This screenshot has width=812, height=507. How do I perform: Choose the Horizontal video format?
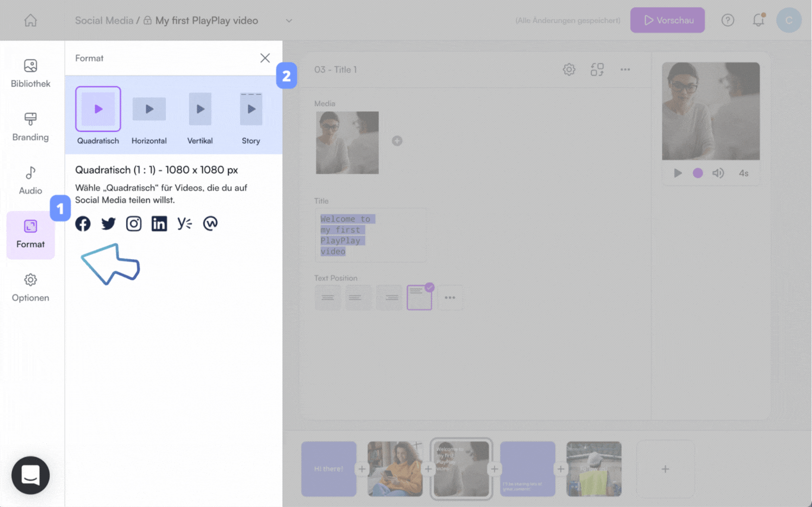pyautogui.click(x=149, y=116)
